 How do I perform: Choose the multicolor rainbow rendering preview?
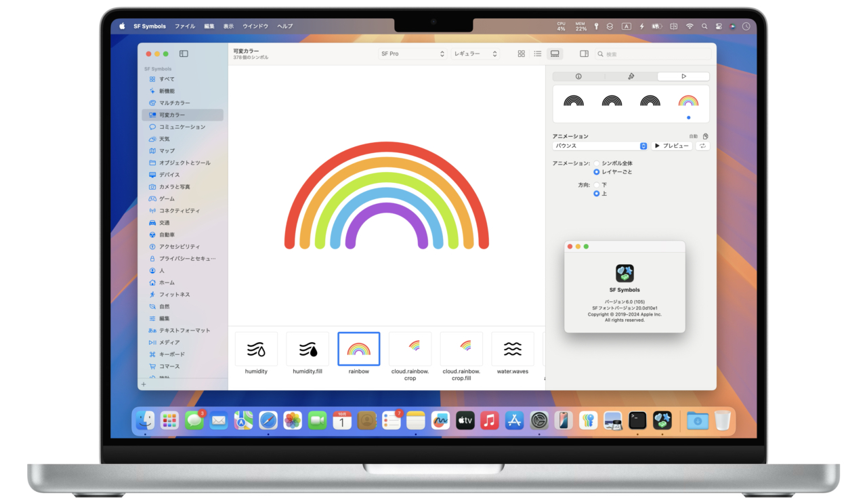point(688,101)
